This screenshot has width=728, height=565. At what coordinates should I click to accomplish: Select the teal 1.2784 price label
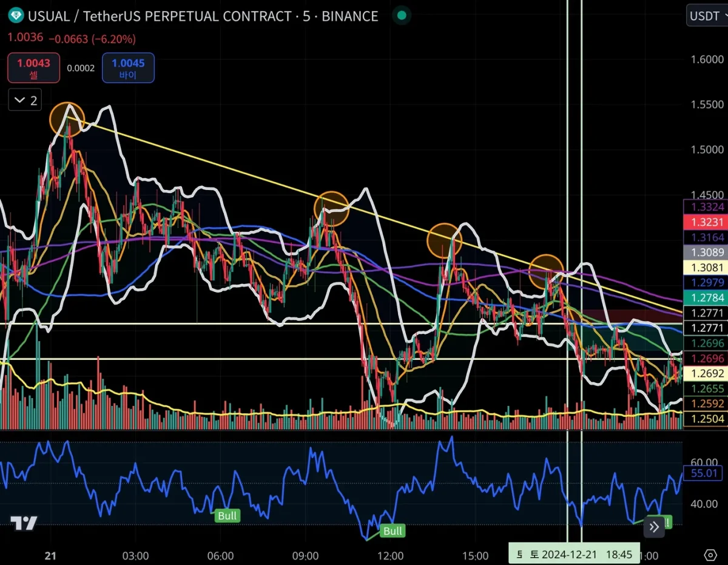point(706,297)
